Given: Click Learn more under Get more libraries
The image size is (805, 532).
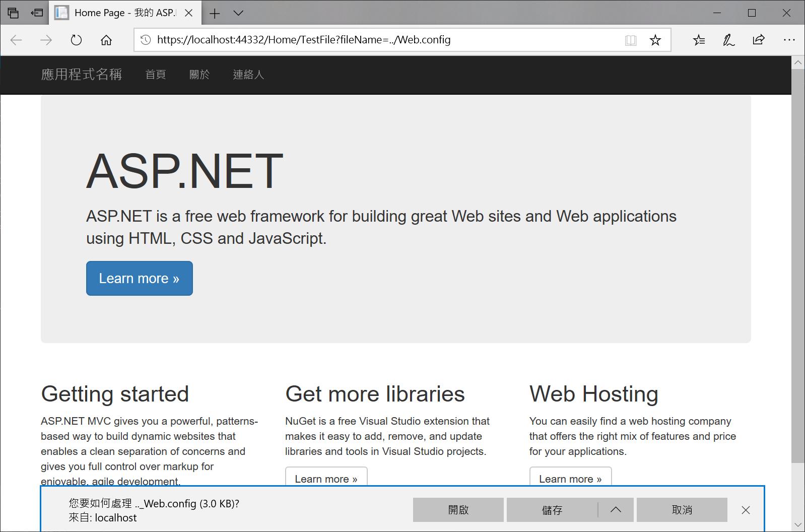Looking at the screenshot, I should (x=326, y=477).
